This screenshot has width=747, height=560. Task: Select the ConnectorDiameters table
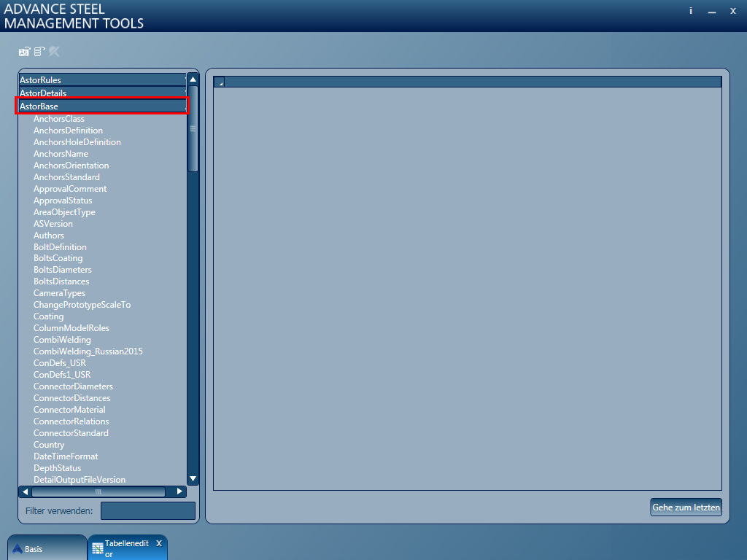pos(74,386)
